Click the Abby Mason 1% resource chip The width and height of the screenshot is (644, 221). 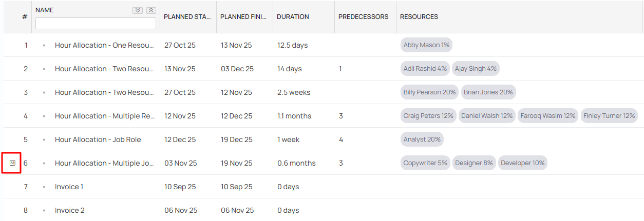426,45
